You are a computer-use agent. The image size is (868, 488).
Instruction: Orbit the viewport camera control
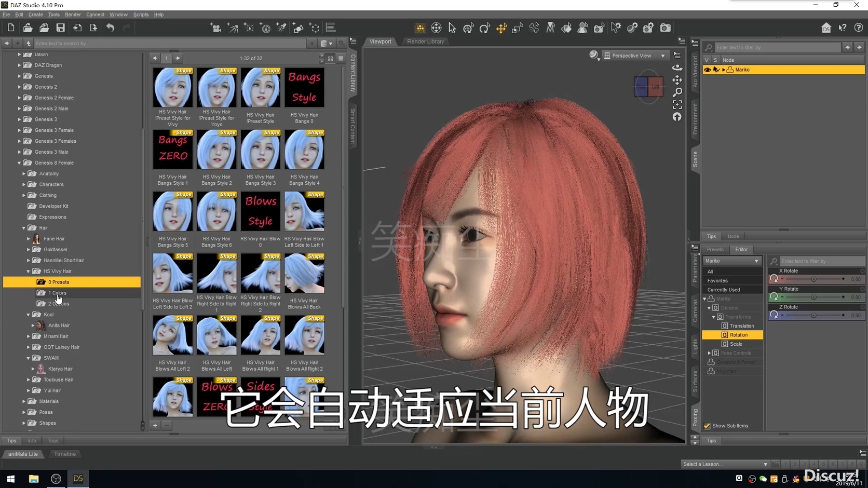pos(677,67)
